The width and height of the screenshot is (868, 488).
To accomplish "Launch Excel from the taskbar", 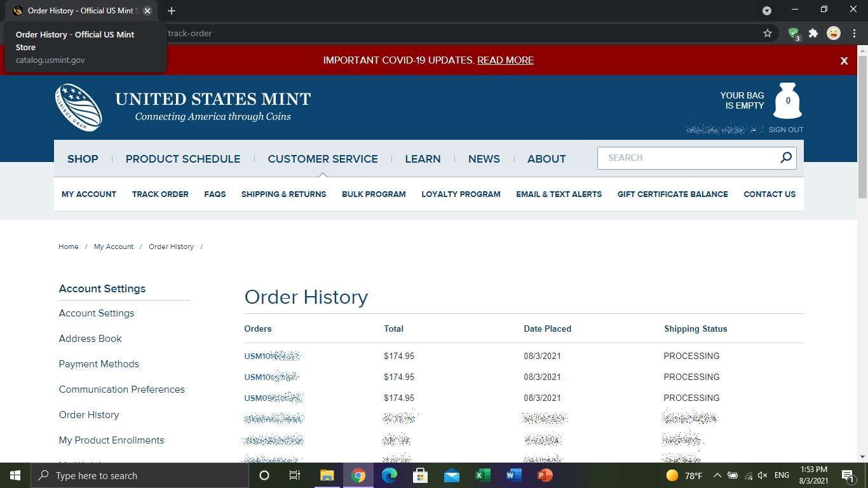I will pyautogui.click(x=482, y=475).
